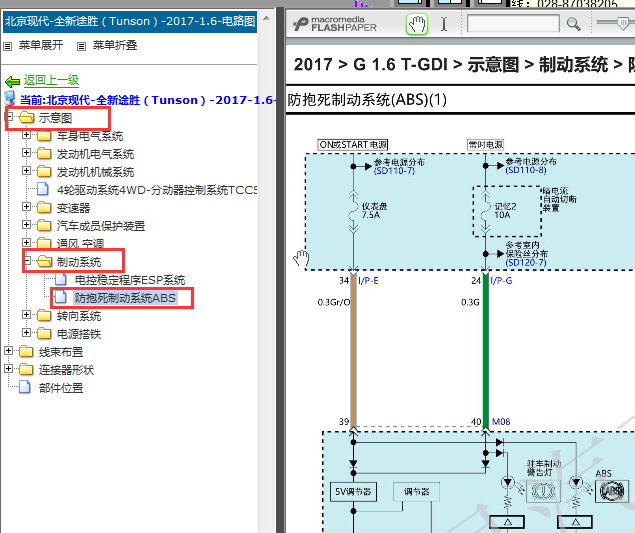The image size is (635, 533).
Task: Expand the 汽车成员保护装置 folder
Action: pos(26,225)
